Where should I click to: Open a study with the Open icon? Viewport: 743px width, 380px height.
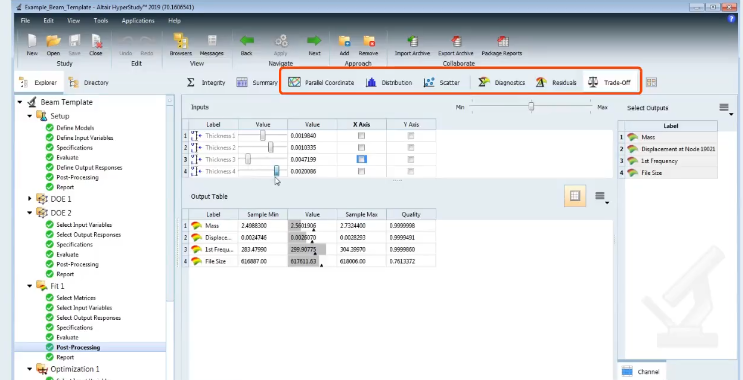pos(53,41)
